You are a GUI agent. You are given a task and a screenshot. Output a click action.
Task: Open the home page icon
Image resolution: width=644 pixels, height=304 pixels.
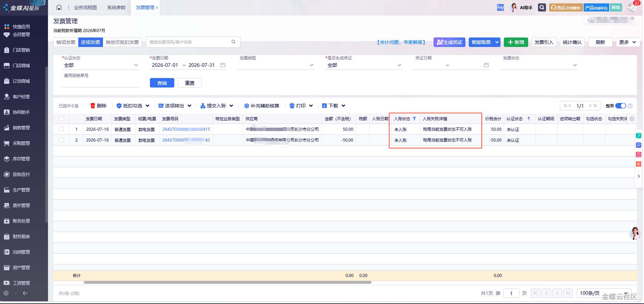[x=59, y=7]
